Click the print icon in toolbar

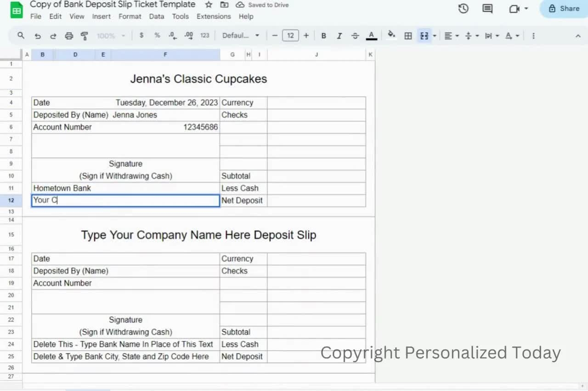(x=69, y=36)
